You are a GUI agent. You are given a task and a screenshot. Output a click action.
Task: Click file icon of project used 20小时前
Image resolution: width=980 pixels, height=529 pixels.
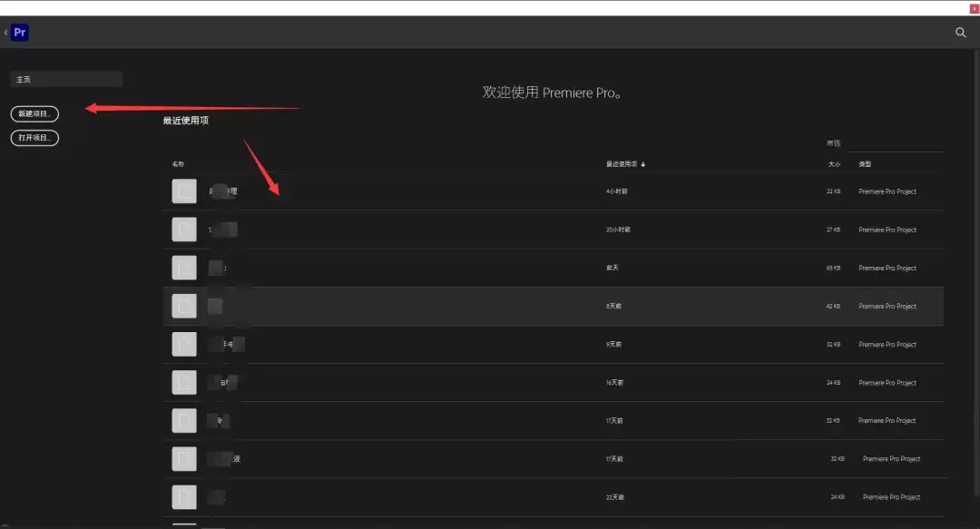(184, 230)
